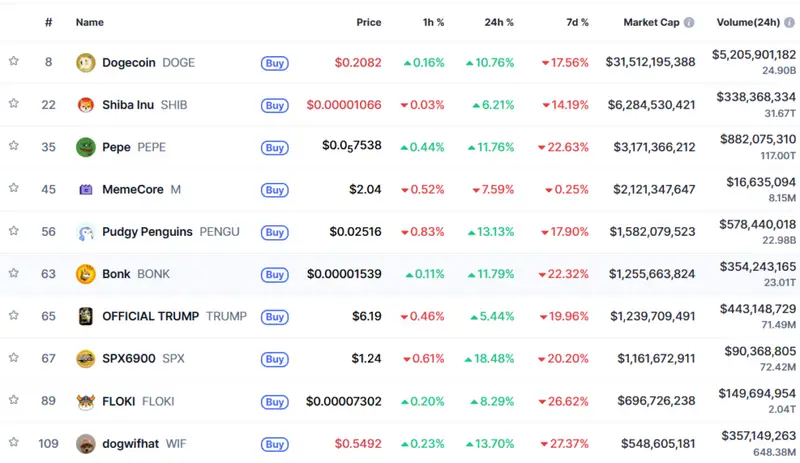Click the Pepe frog logo
The width and height of the screenshot is (800, 463).
[86, 147]
